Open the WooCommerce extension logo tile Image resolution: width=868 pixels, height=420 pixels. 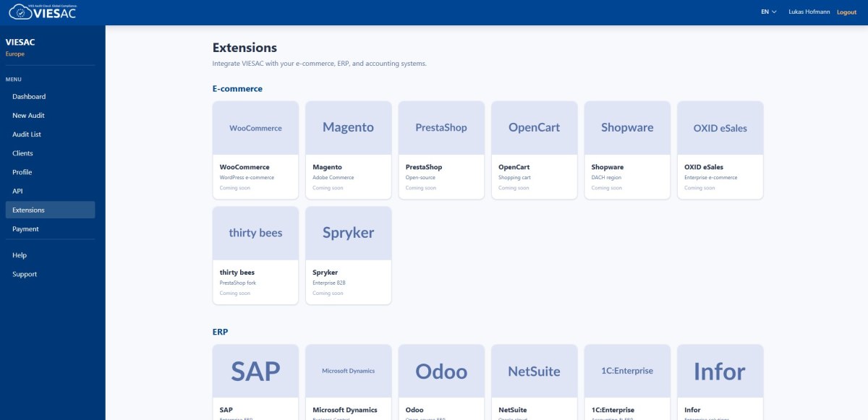pyautogui.click(x=255, y=127)
